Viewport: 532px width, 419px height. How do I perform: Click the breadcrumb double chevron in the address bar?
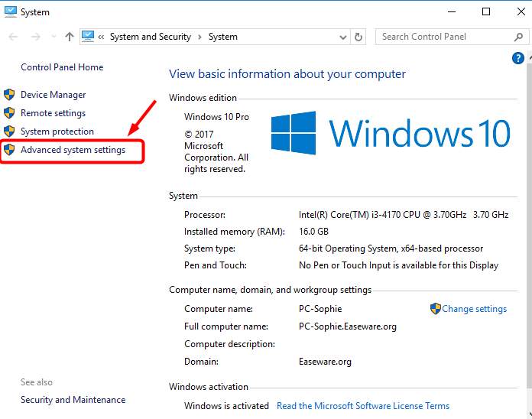coord(101,37)
